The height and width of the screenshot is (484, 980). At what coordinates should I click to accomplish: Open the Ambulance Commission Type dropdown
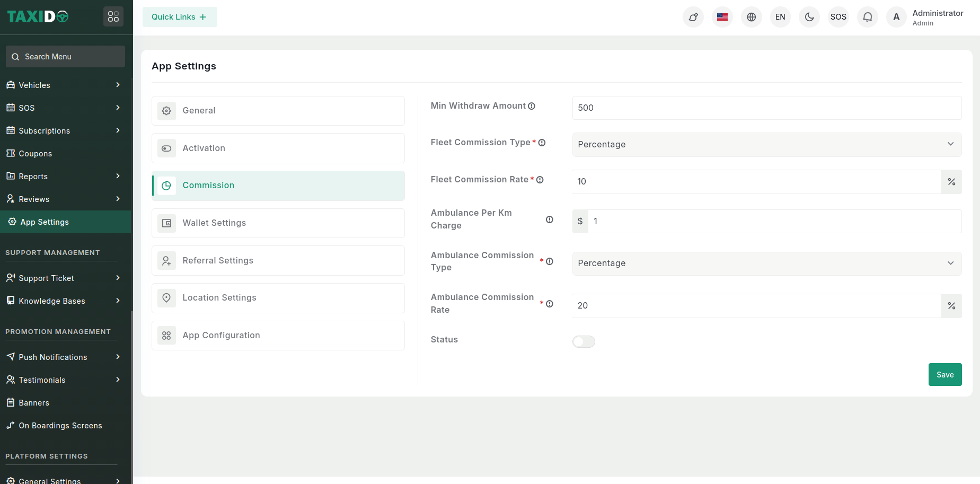click(766, 263)
